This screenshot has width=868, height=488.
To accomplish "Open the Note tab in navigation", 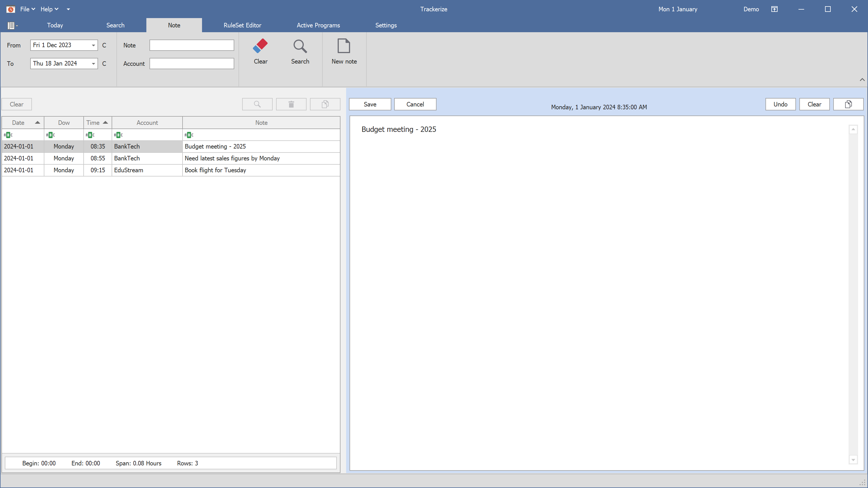I will [x=173, y=25].
